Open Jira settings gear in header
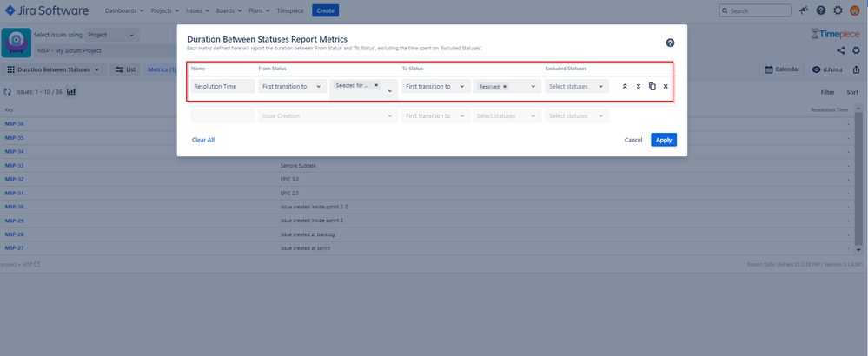The width and height of the screenshot is (868, 356). [x=838, y=10]
